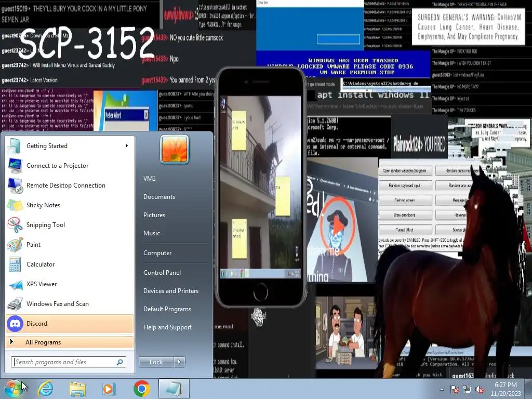Viewport: 532px width, 399px height.
Task: Click the 'Tunnel effect' button
Action: [404, 230]
